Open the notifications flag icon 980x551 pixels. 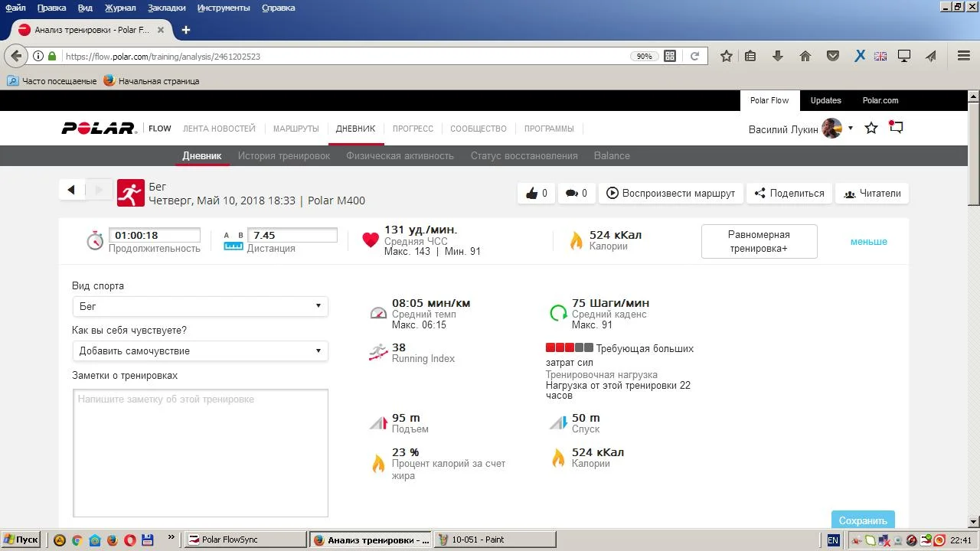(x=896, y=128)
